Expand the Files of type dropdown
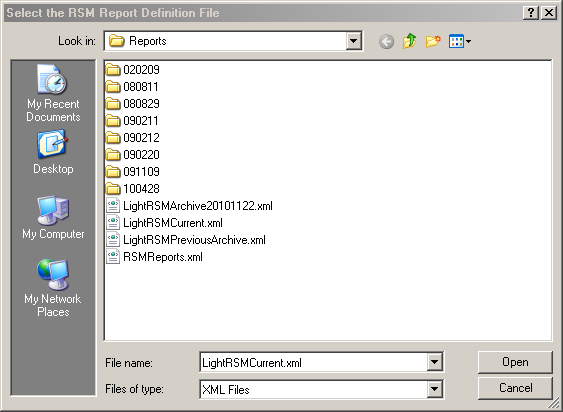563x412 pixels. (x=434, y=389)
